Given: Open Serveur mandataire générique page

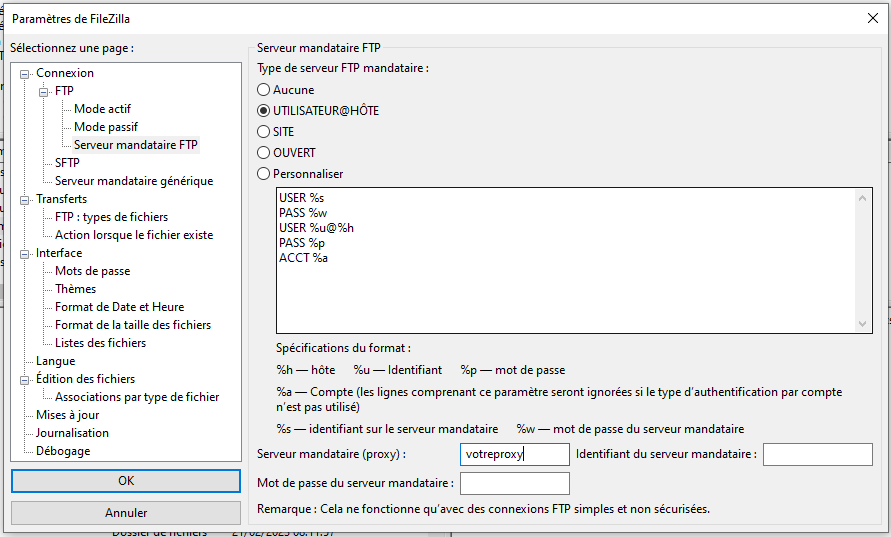Looking at the screenshot, I should (134, 181).
